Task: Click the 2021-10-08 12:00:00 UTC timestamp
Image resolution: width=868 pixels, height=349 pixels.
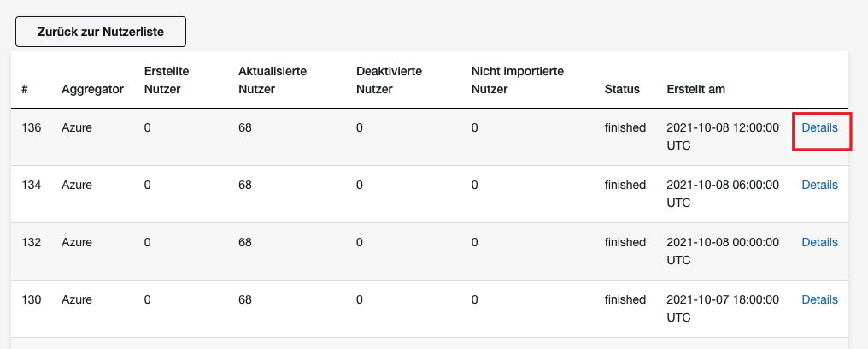Action: pos(723,137)
